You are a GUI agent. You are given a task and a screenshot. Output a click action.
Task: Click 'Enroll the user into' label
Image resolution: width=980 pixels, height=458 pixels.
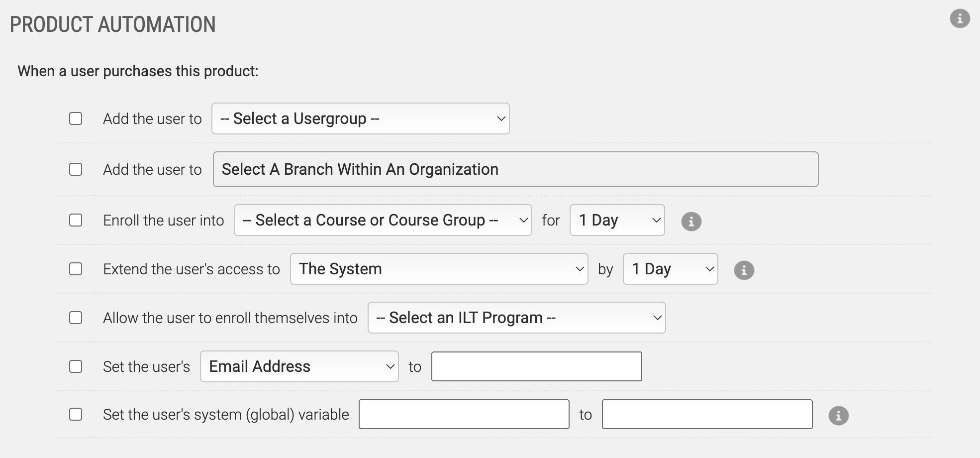(x=164, y=220)
